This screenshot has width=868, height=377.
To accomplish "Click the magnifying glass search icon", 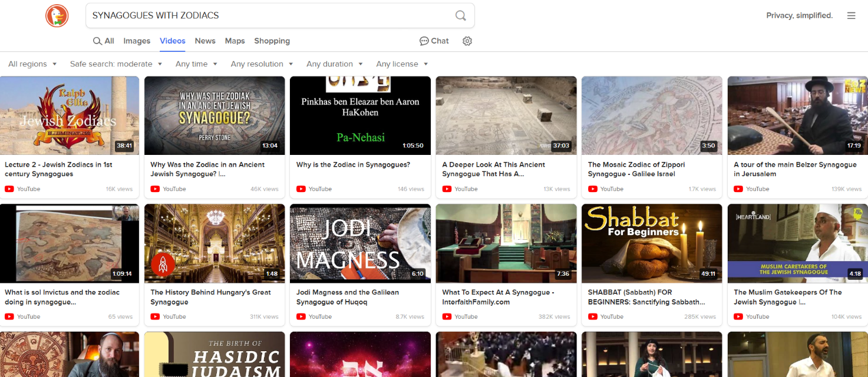I will pos(461,16).
